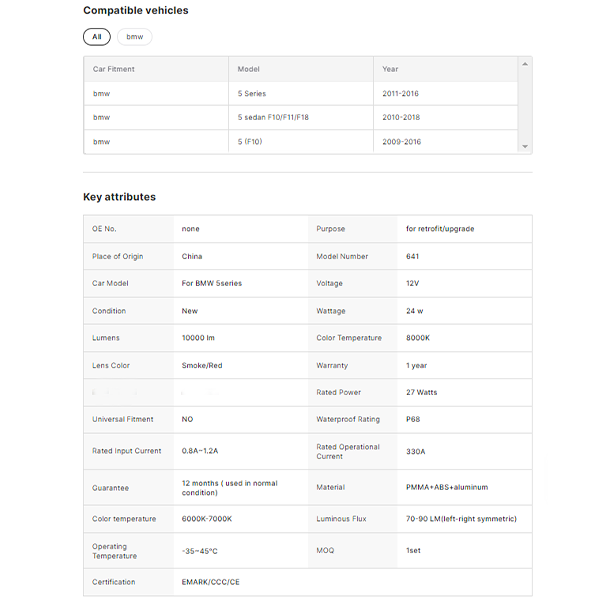Click the Waterproof Rating value P68
The height and width of the screenshot is (600, 600).
point(413,419)
